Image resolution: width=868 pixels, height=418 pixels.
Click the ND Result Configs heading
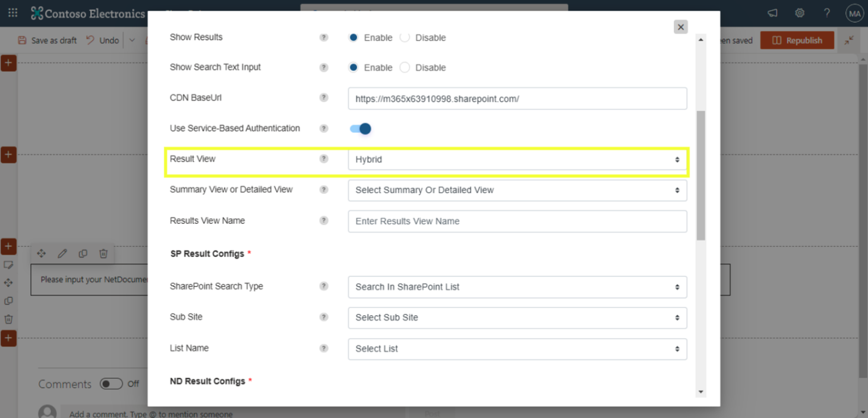[207, 381]
